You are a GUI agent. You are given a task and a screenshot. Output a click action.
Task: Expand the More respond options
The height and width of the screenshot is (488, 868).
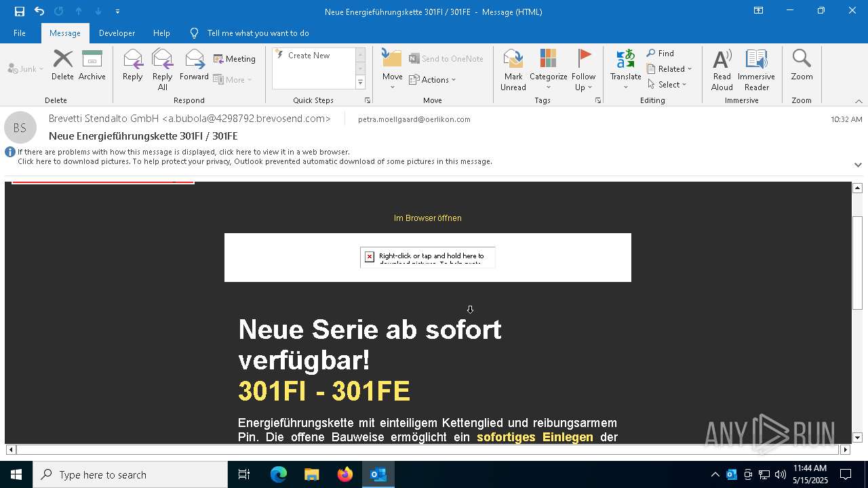(233, 79)
